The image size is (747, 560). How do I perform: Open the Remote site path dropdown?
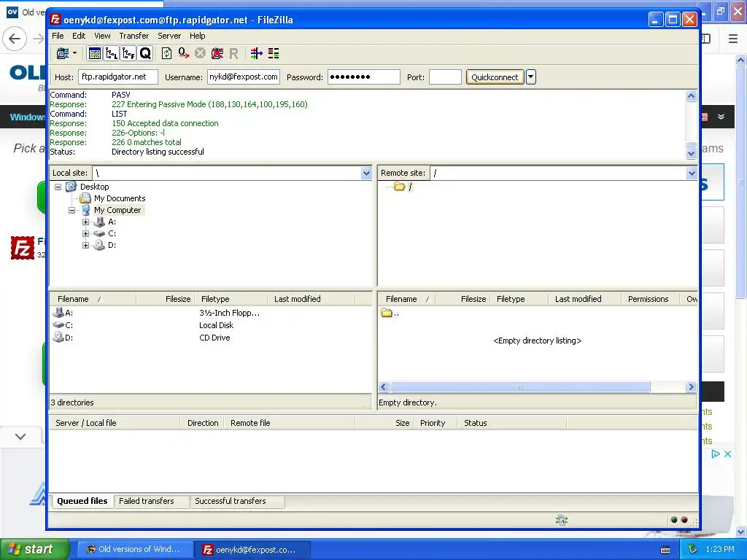click(692, 174)
